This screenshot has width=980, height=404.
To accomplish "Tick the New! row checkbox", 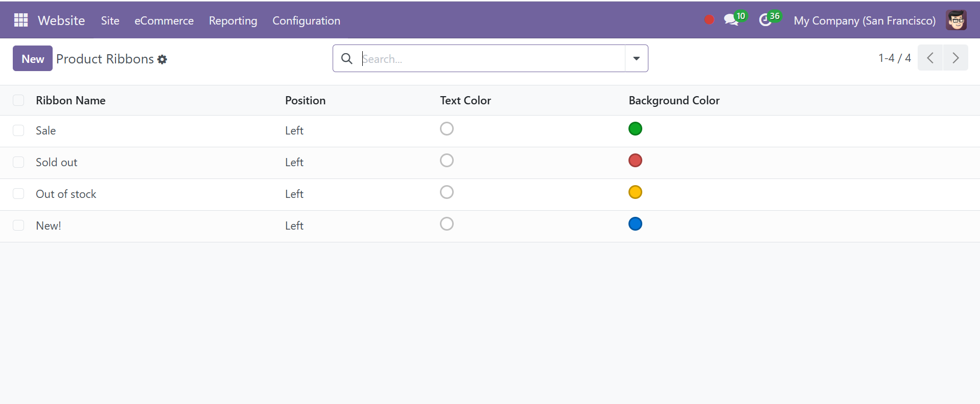I will (18, 226).
